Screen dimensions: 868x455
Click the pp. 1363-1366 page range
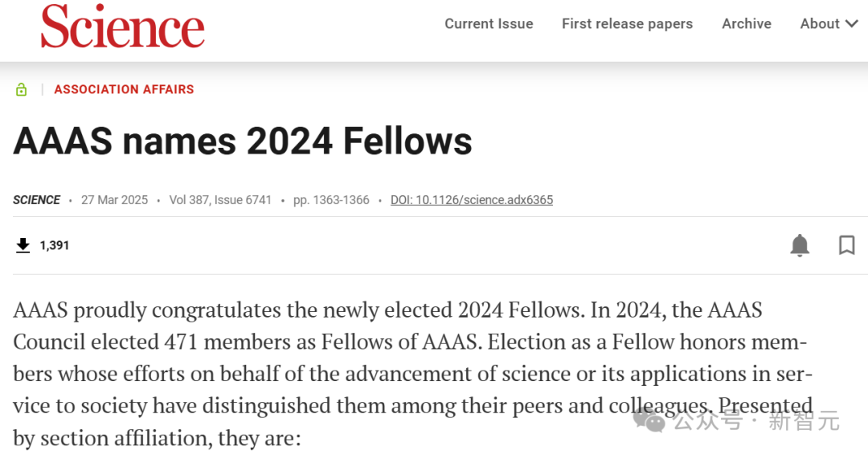click(331, 200)
